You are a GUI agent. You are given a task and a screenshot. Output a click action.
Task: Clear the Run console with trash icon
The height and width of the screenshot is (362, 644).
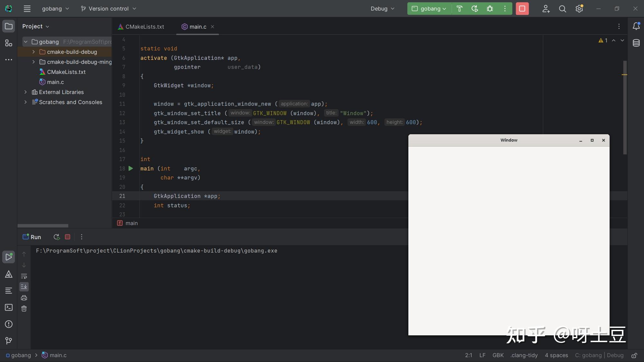24,308
